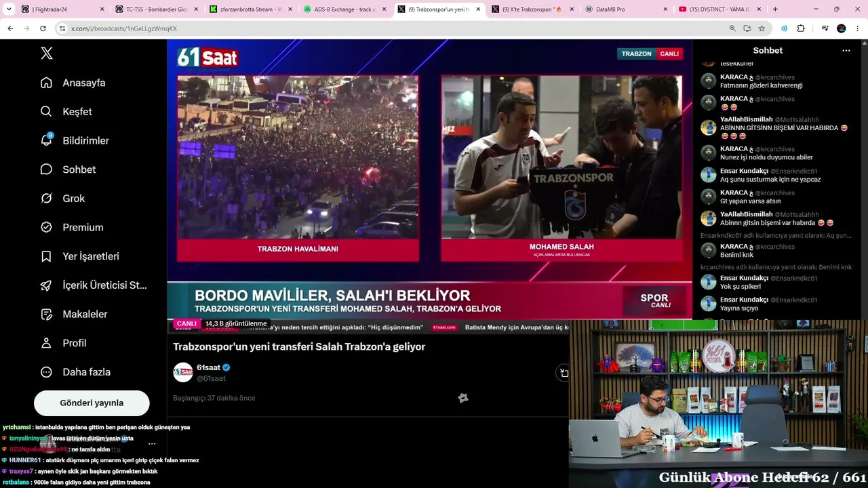View site information icon in address bar

(62, 28)
